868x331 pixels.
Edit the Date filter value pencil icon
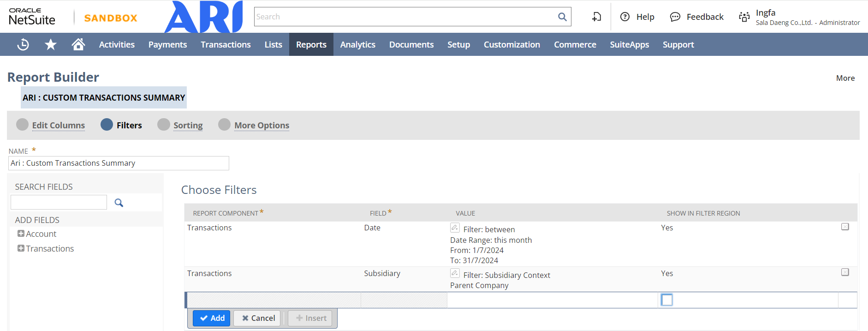[x=455, y=228]
